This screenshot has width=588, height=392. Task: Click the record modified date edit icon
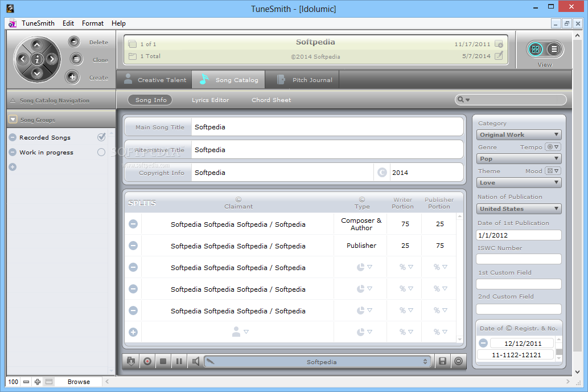coord(499,56)
